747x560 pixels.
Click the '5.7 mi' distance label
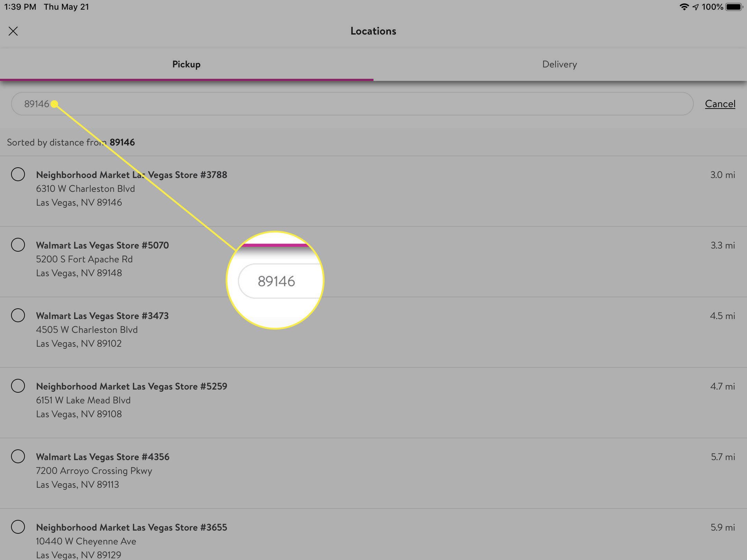click(723, 457)
